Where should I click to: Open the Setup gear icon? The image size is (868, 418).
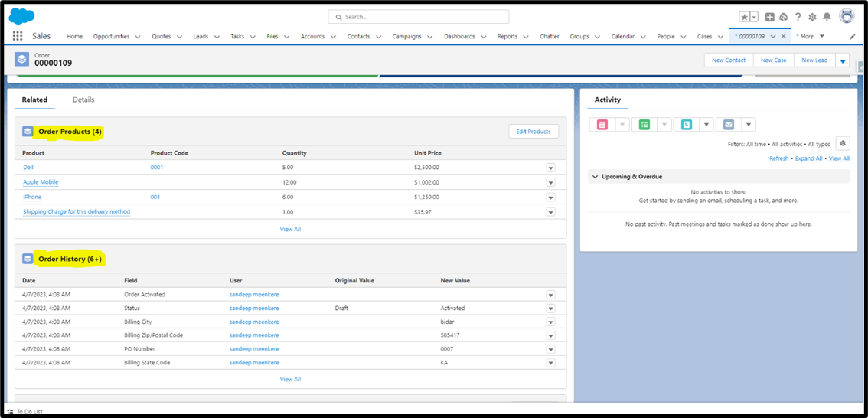(x=812, y=17)
